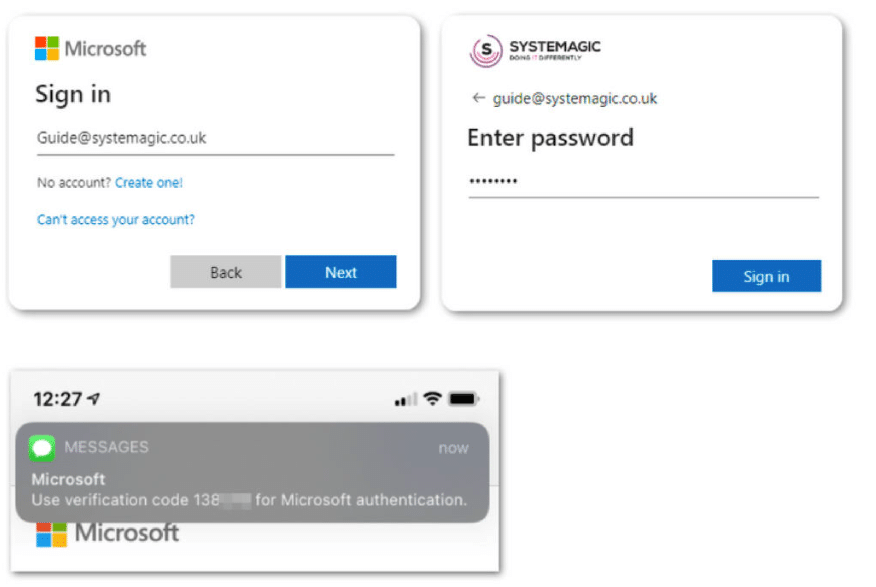Viewport: 876px width, 587px height.
Task: Tap the MESSAGES notification header label
Action: pyautogui.click(x=106, y=447)
